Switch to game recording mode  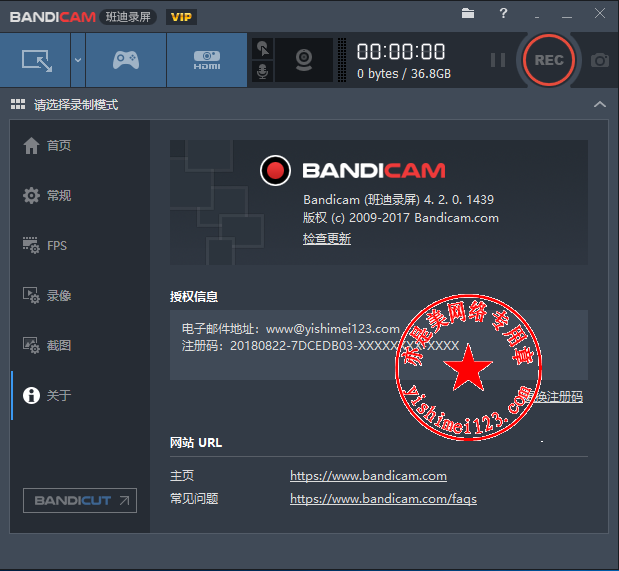click(126, 60)
